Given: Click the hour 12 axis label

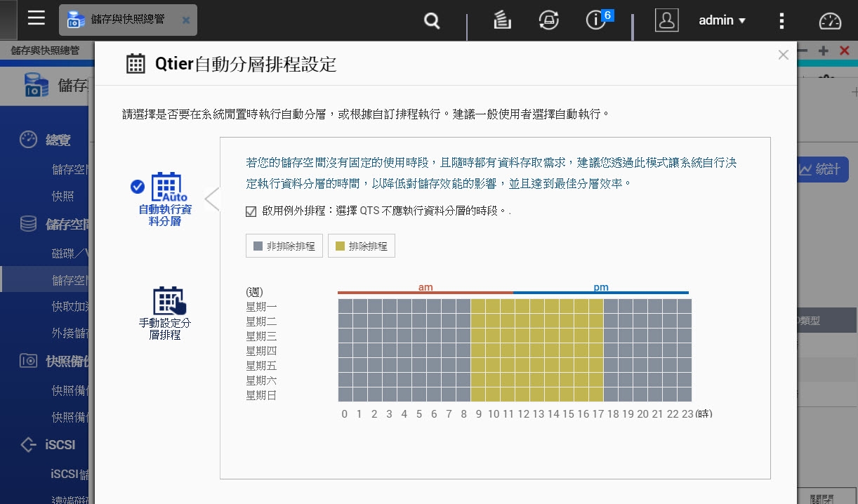Looking at the screenshot, I should [x=523, y=414].
